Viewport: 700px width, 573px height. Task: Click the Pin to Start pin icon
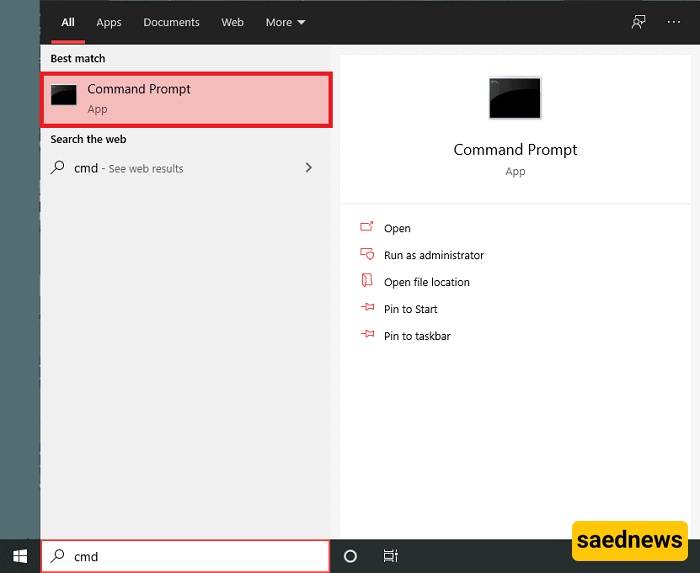[x=367, y=307]
